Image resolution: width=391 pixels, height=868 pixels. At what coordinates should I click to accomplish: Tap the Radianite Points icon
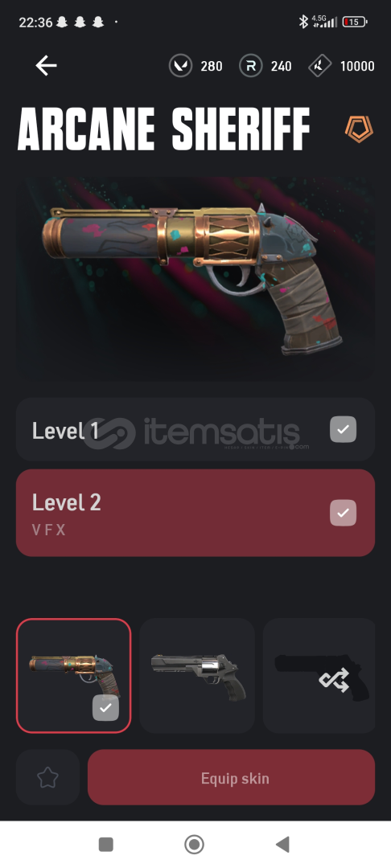click(251, 67)
